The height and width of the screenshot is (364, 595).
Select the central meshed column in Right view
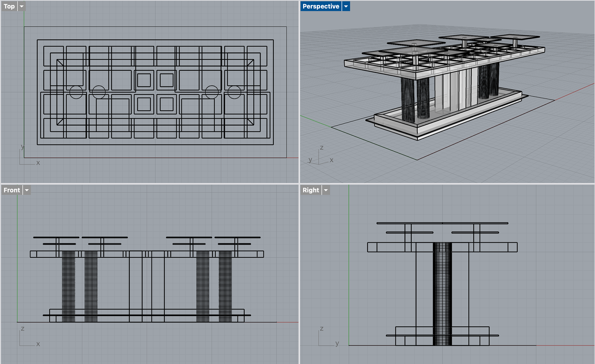pyautogui.click(x=442, y=294)
